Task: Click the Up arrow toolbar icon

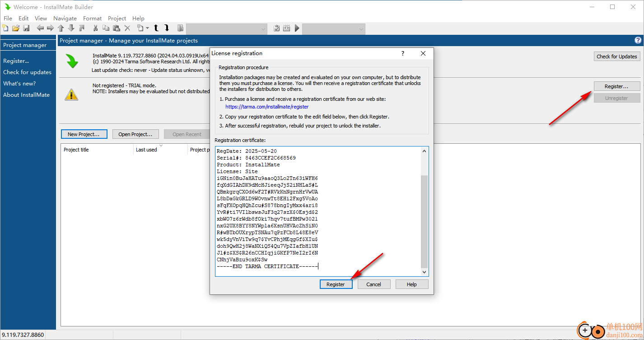Action: tap(61, 28)
